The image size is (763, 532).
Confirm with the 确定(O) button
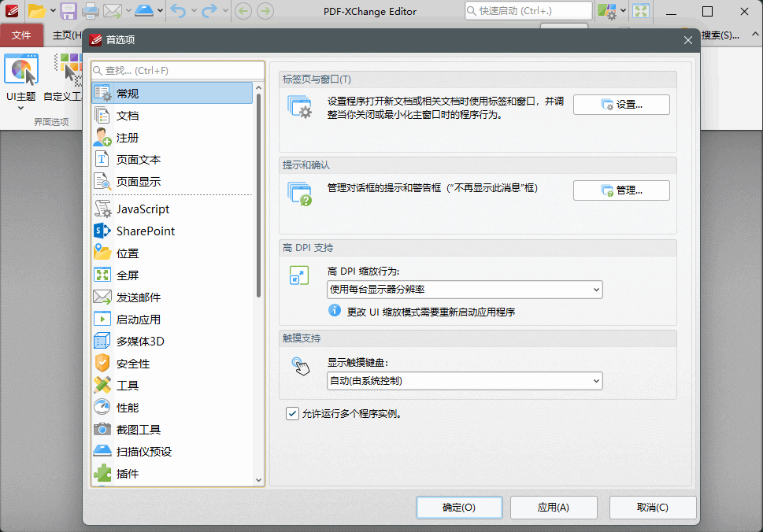click(x=459, y=507)
